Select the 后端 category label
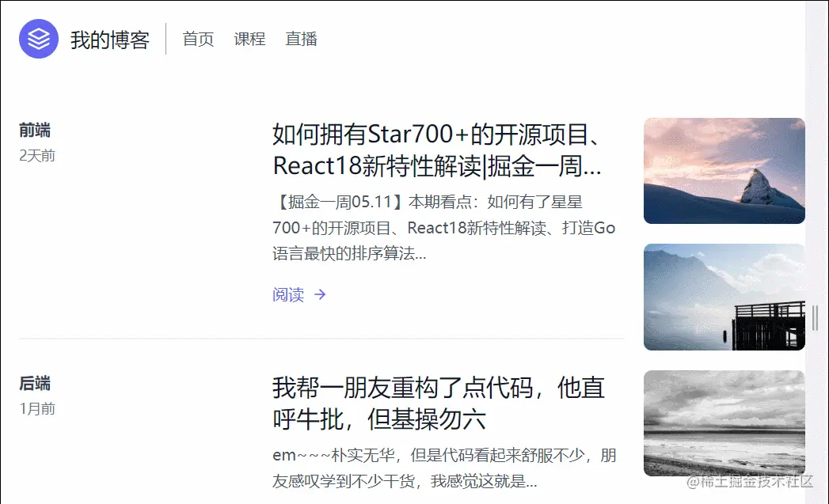Screen dimensions: 829x504 point(35,383)
